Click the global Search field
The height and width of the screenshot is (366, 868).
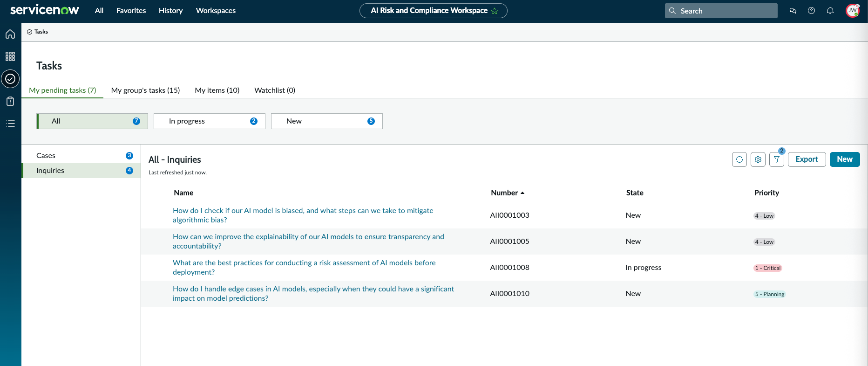[x=721, y=11]
